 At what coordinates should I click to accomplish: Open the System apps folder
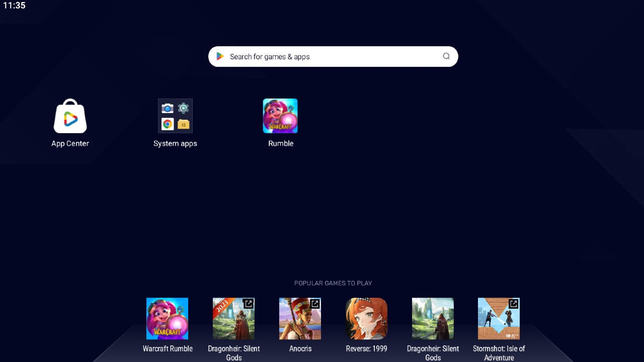tap(175, 116)
